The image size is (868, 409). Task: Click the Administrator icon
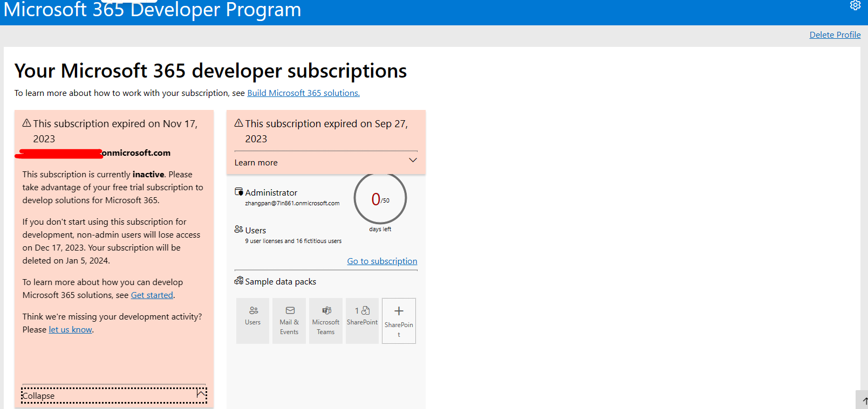pos(239,192)
